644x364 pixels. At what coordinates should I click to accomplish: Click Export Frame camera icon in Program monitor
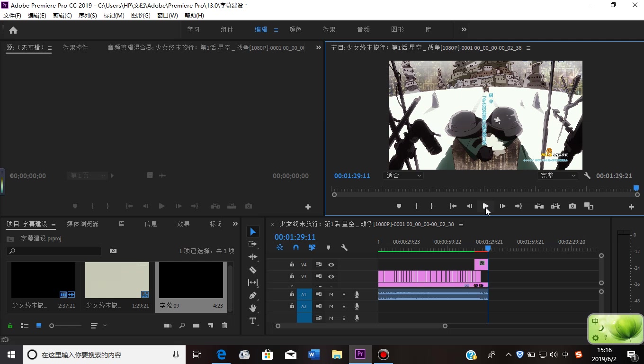click(572, 206)
